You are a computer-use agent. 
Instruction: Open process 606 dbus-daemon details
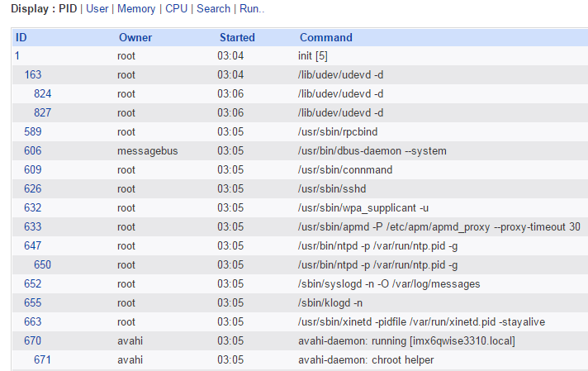[x=33, y=150]
